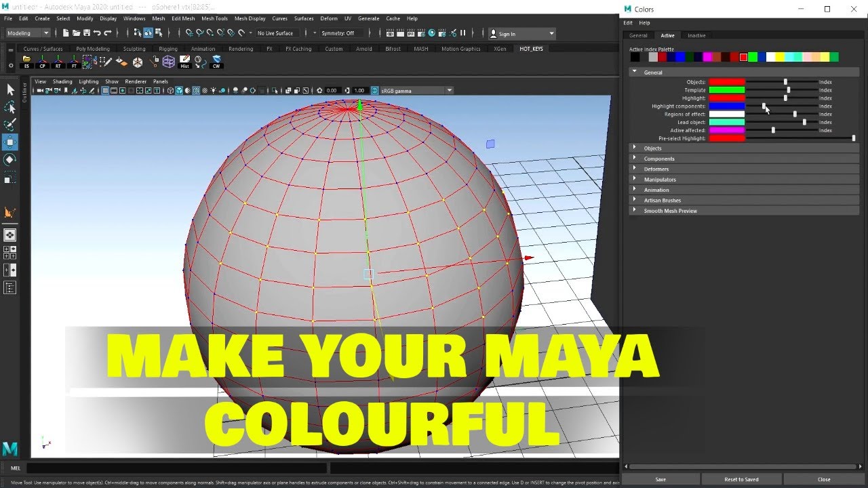The height and width of the screenshot is (488, 868).
Task: Open the Modeling menu set dropdown
Action: [x=28, y=33]
